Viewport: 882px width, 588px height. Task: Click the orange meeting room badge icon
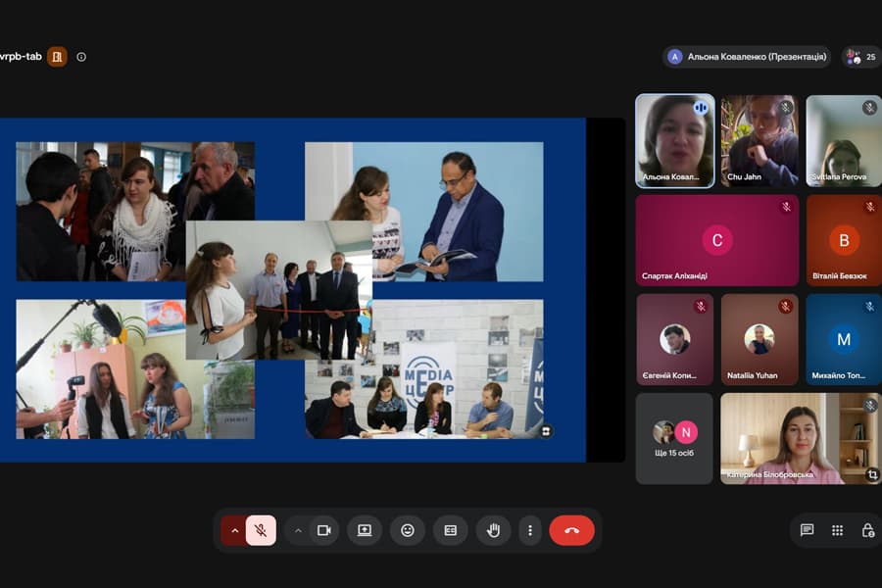57,57
